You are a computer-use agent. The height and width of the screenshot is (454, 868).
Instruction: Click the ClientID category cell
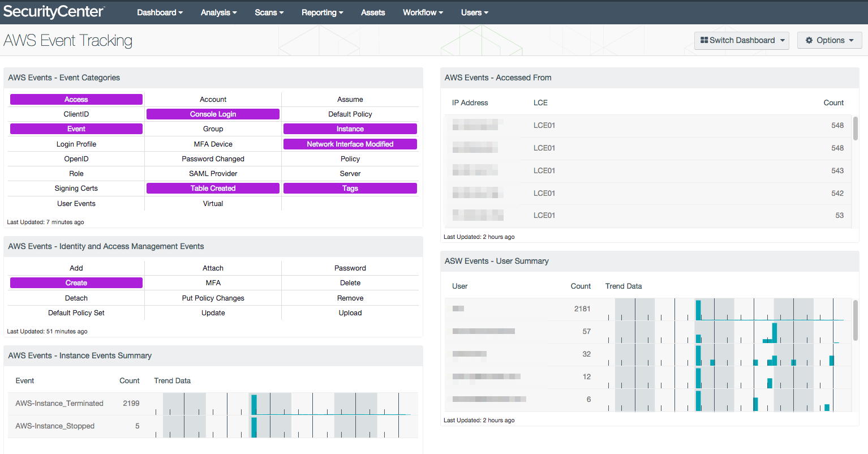tap(76, 114)
